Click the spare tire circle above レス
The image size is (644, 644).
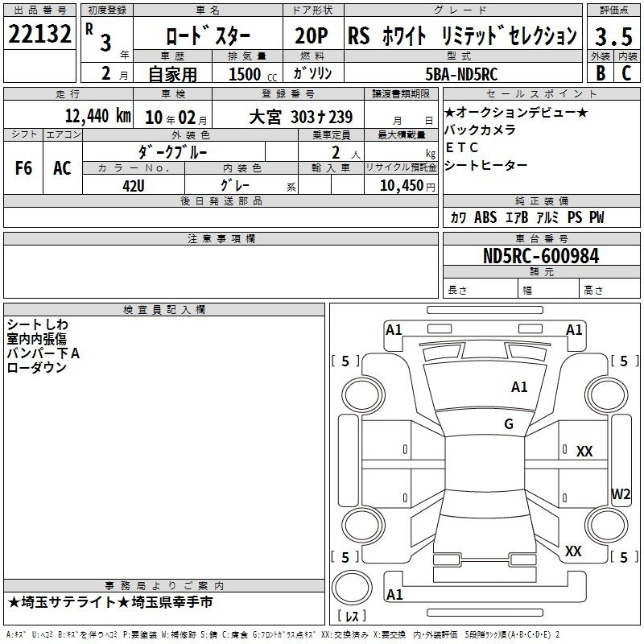coord(352,588)
